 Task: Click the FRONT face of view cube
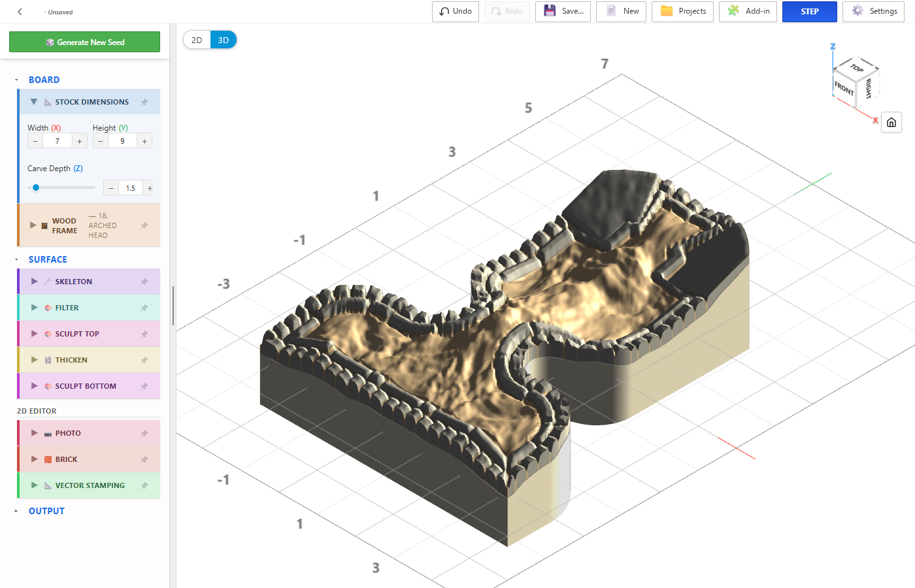(844, 88)
